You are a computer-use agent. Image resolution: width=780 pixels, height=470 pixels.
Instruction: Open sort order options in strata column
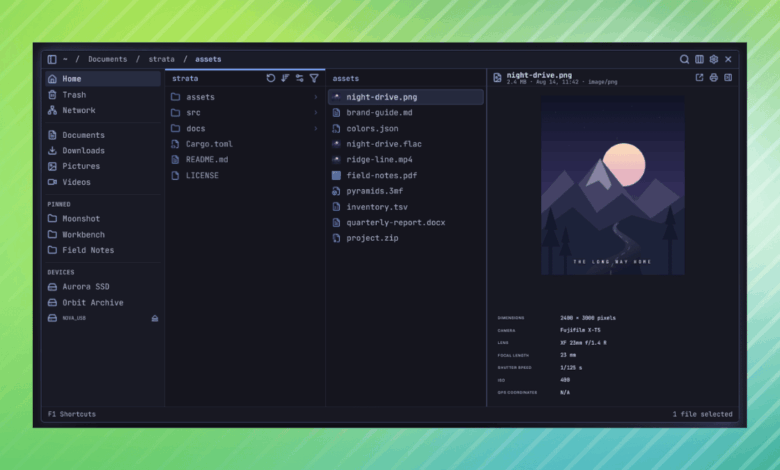click(x=285, y=78)
